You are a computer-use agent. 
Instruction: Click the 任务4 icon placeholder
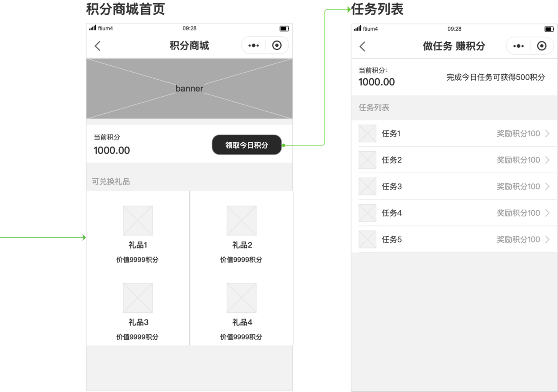(x=367, y=213)
